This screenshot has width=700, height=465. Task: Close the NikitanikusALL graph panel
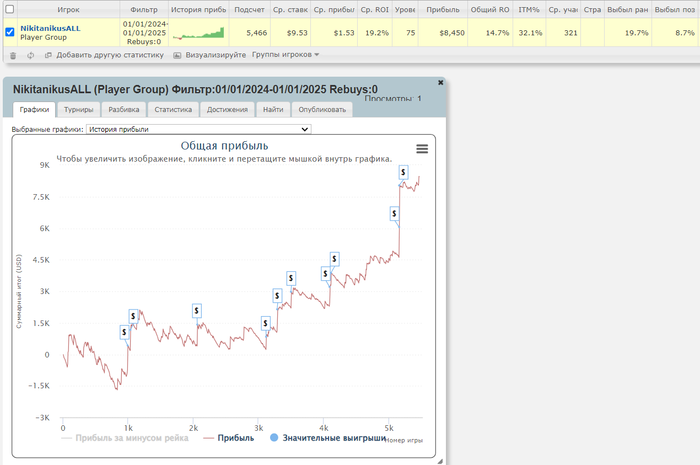441,83
